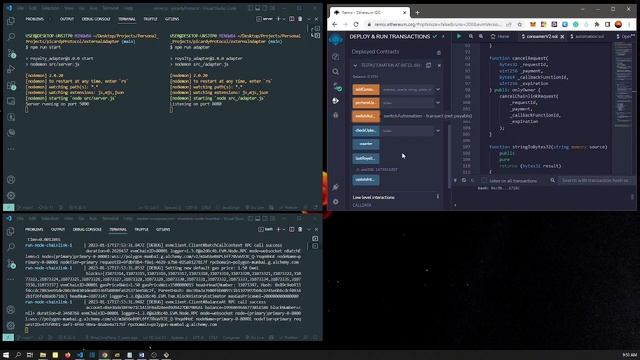Switch to TRUFFLE tab in top VS Code
The image size is (640, 360).
point(150,19)
